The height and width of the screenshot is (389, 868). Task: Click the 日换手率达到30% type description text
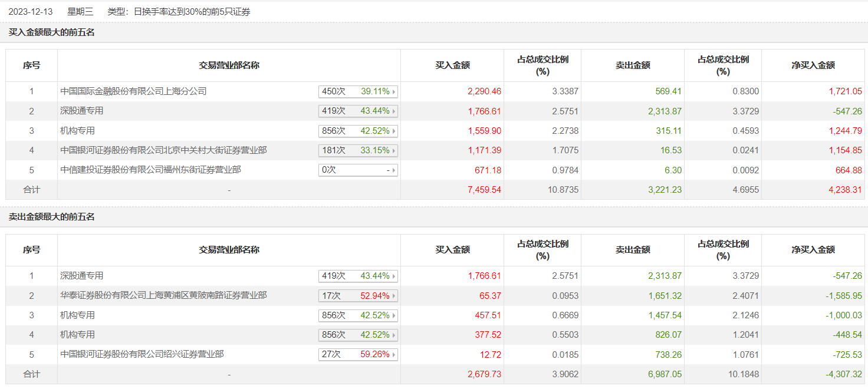click(192, 11)
